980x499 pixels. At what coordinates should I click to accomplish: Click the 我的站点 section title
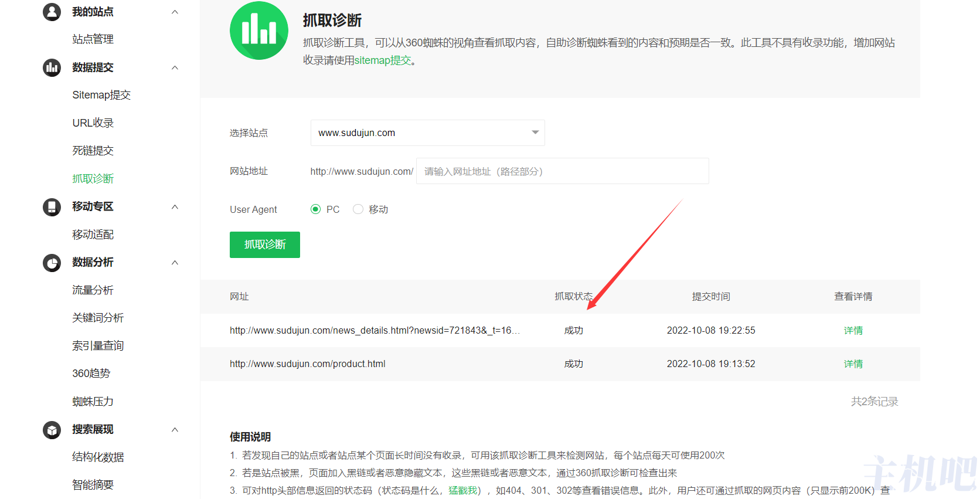tap(93, 12)
